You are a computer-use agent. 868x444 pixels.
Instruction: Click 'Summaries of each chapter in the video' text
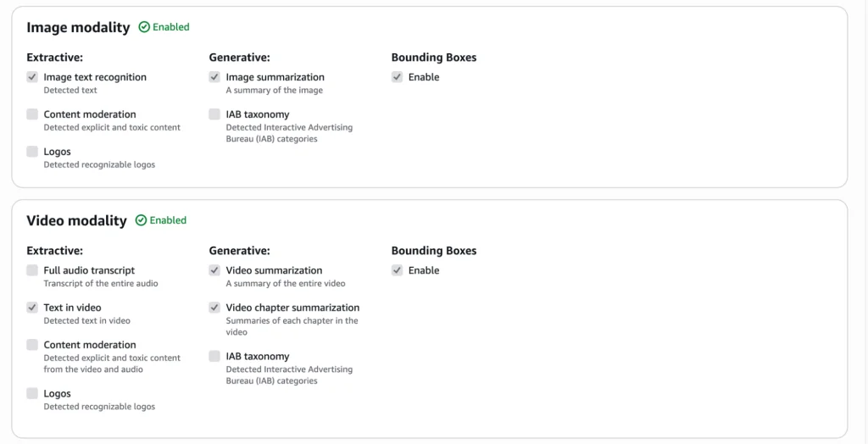292,326
